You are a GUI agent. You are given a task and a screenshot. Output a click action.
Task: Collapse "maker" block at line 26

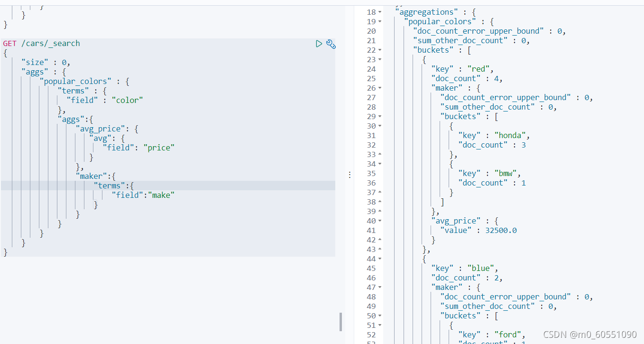point(381,88)
